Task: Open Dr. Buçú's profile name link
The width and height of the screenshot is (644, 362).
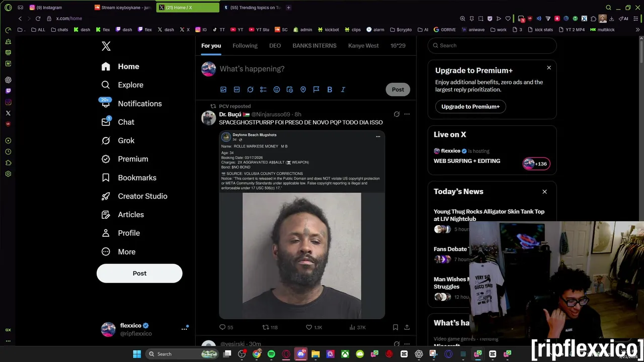Action: [x=230, y=115]
